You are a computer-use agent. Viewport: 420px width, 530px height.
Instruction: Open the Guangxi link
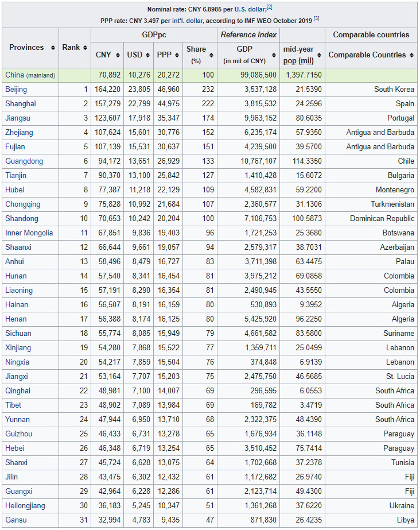pos(19,492)
